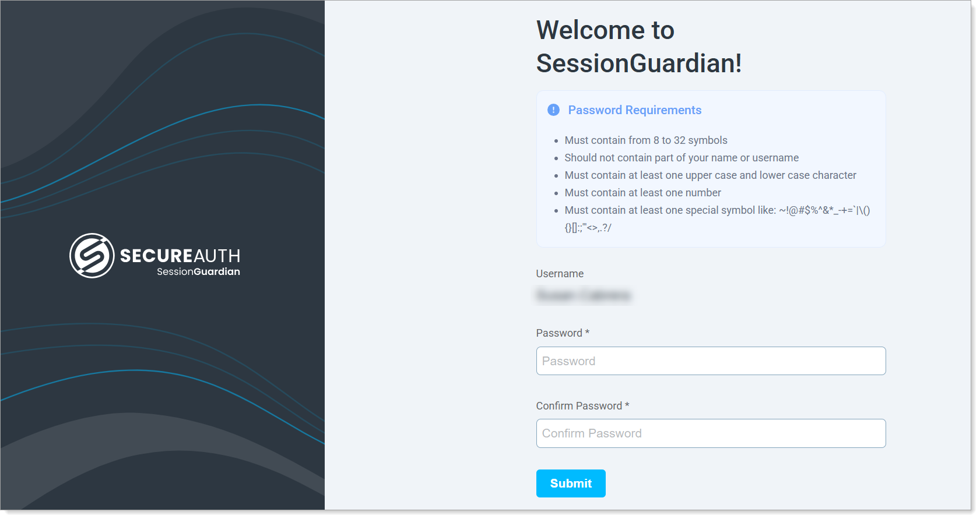Focus the Confirm Password field
This screenshot has height=519, width=980.
[711, 433]
